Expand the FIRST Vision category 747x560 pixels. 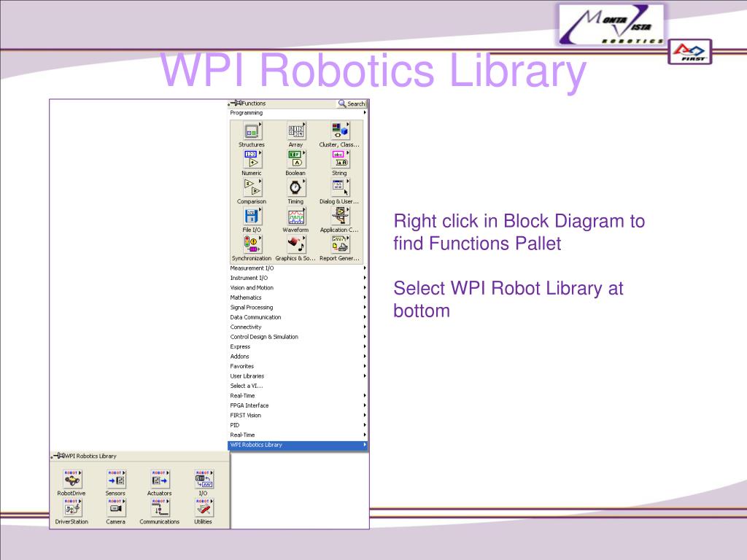point(298,415)
